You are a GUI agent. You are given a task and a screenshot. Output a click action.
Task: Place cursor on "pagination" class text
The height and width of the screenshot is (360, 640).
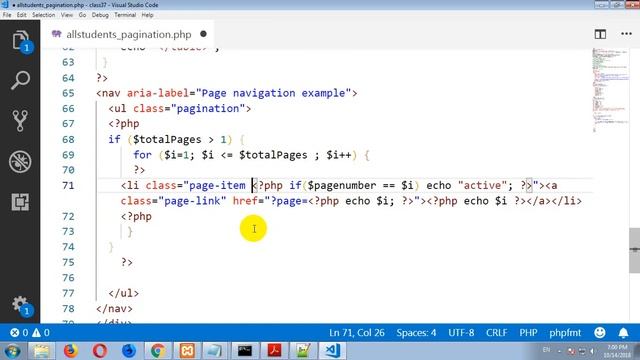click(x=208, y=109)
